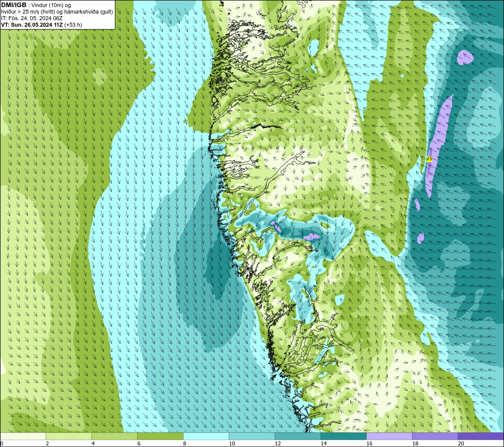The image size is (504, 447).
Task: Select the 10-12 m/s light teal swatch
Action: 252,436
